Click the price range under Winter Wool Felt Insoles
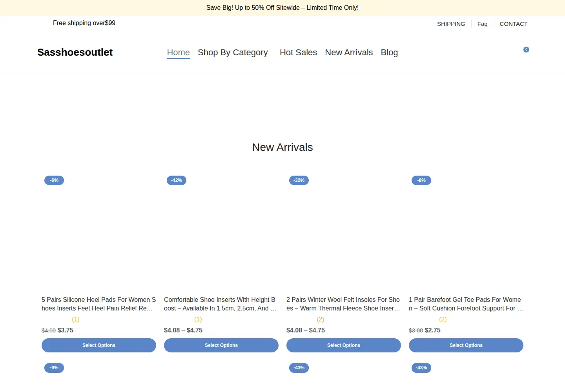The width and height of the screenshot is (565, 392). pos(306,330)
